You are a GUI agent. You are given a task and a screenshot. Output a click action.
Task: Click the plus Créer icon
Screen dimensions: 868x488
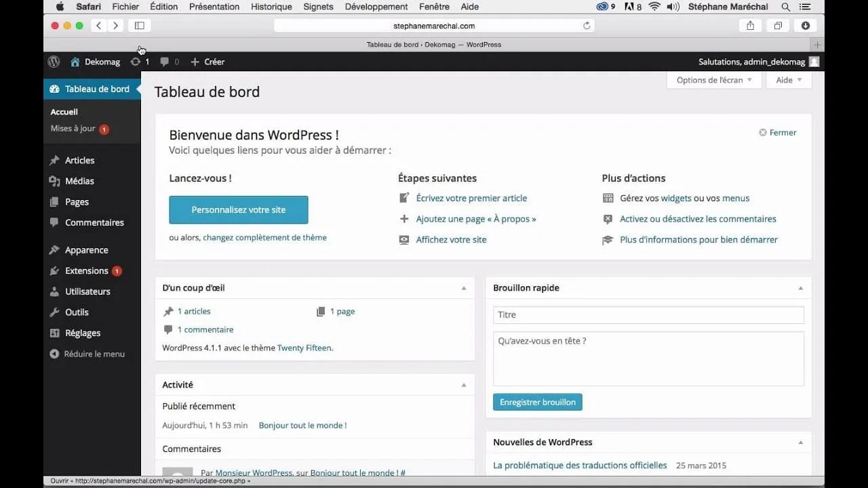pyautogui.click(x=195, y=62)
